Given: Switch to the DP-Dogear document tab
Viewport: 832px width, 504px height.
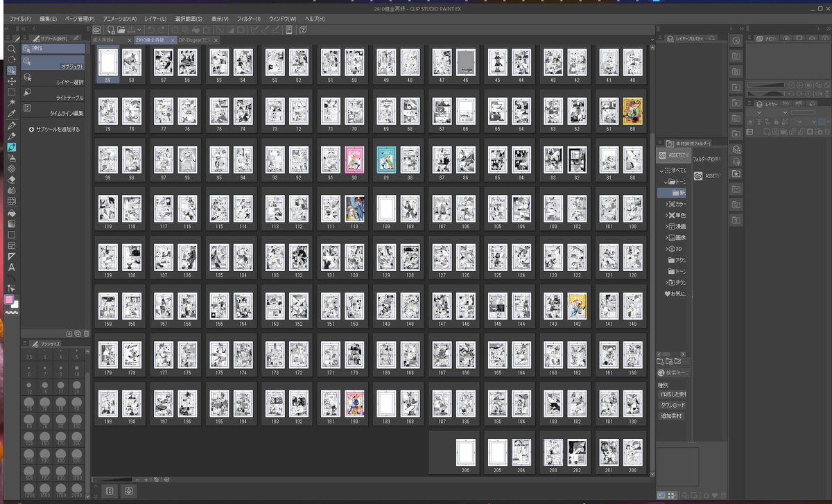Looking at the screenshot, I should tap(196, 40).
